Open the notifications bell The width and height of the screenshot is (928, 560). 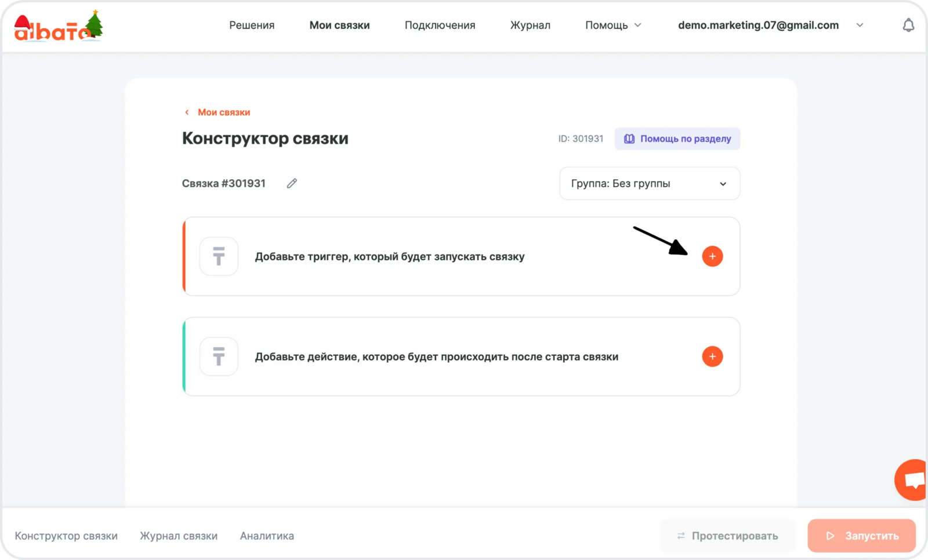coord(908,26)
